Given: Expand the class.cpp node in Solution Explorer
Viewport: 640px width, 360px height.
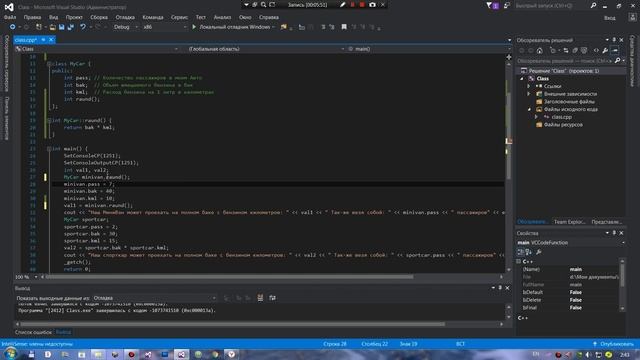Looking at the screenshot, I should tap(536, 117).
